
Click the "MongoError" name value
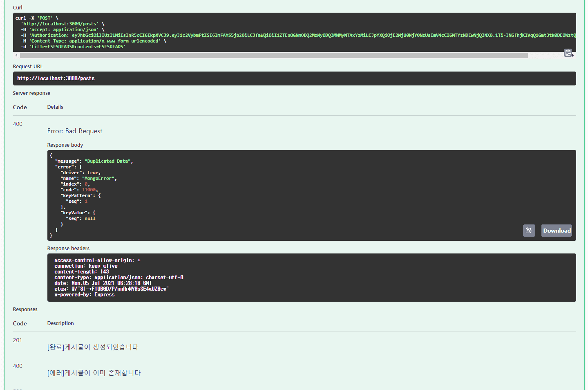point(99,178)
